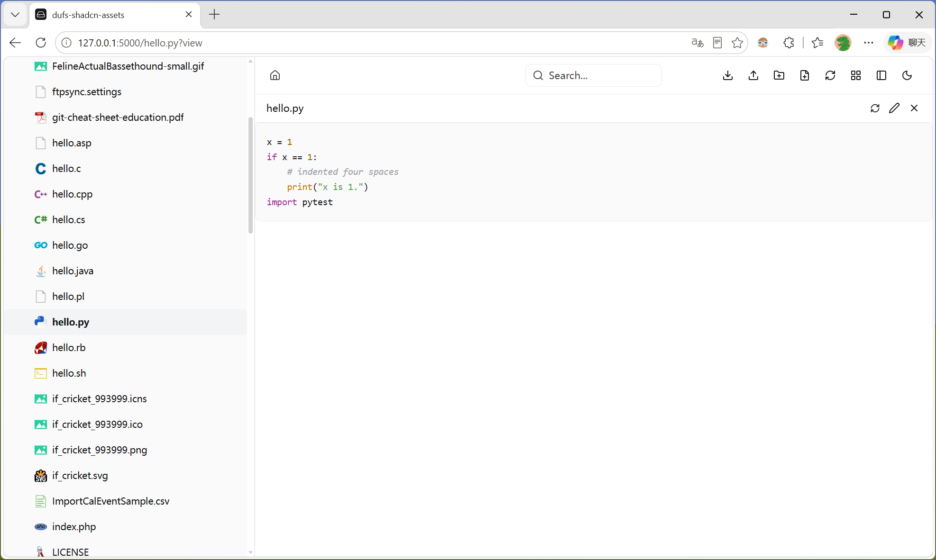936x560 pixels.
Task: Toggle dark mode moon icon
Action: (907, 75)
